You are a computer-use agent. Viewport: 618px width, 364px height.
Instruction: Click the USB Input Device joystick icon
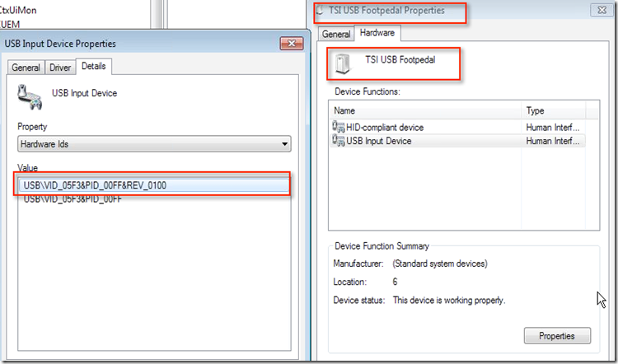click(30, 96)
